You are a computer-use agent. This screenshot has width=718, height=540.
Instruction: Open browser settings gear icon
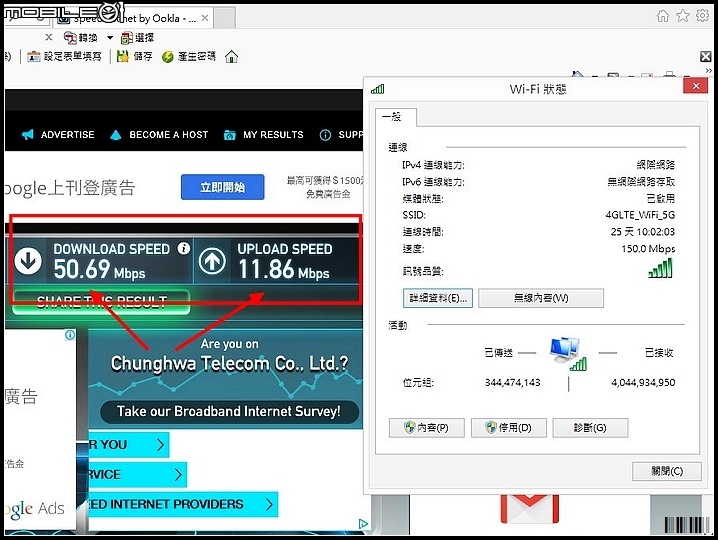tap(702, 16)
